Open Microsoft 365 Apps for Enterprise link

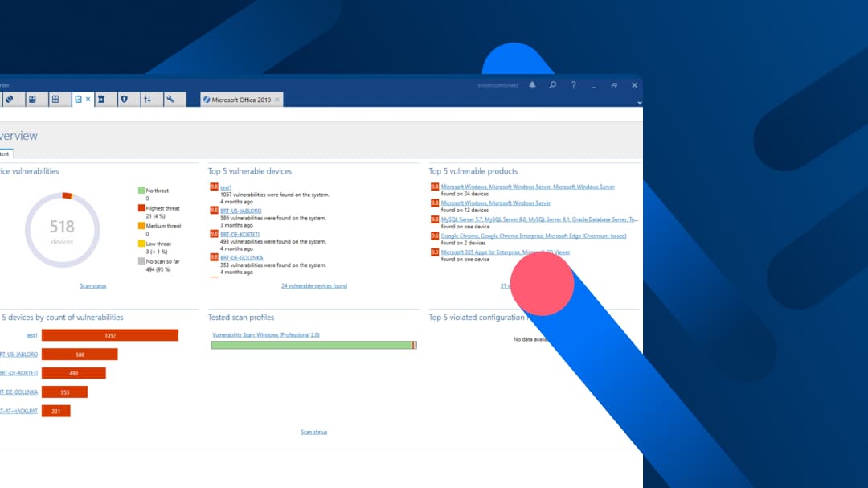pos(506,252)
